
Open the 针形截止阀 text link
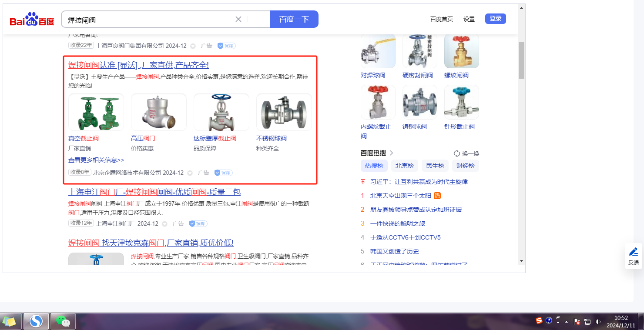(460, 127)
